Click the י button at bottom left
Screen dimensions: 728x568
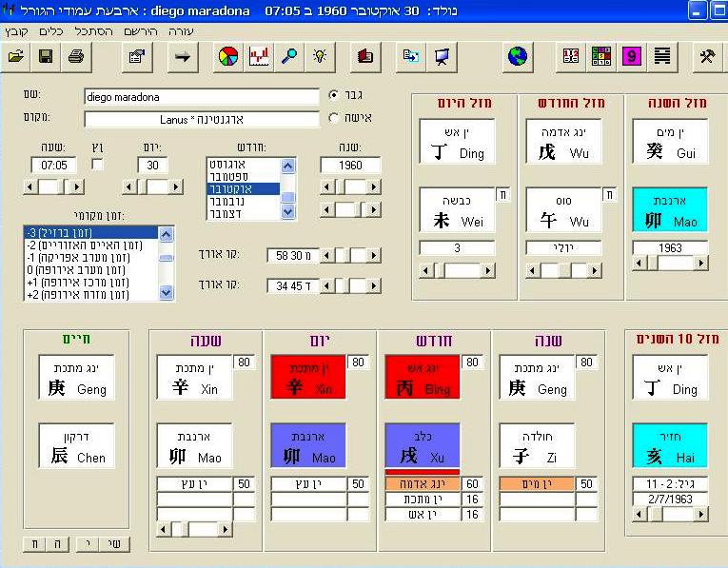point(88,544)
